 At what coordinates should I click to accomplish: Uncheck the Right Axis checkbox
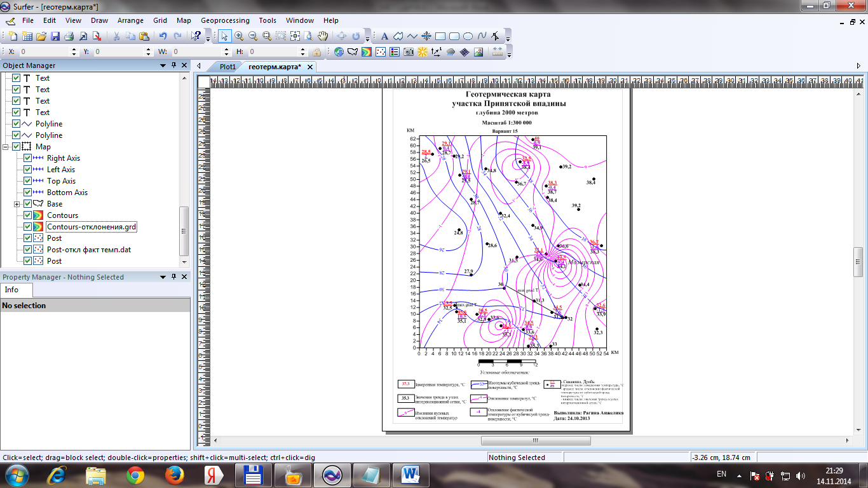coord(27,158)
